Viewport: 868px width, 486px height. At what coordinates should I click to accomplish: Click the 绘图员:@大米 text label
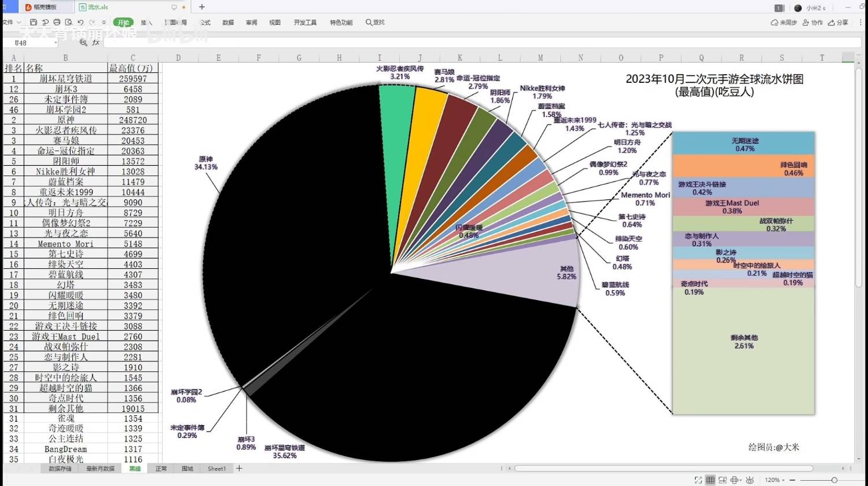pyautogui.click(x=774, y=447)
